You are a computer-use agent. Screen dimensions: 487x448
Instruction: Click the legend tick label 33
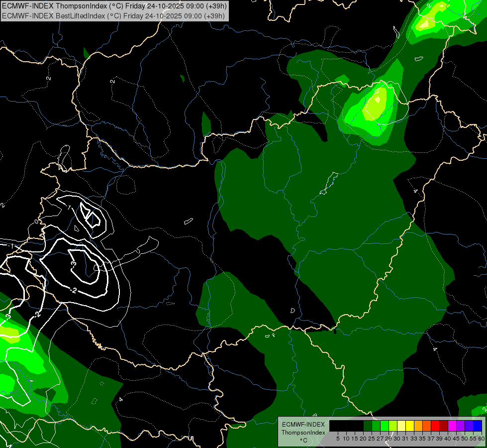coord(414,439)
